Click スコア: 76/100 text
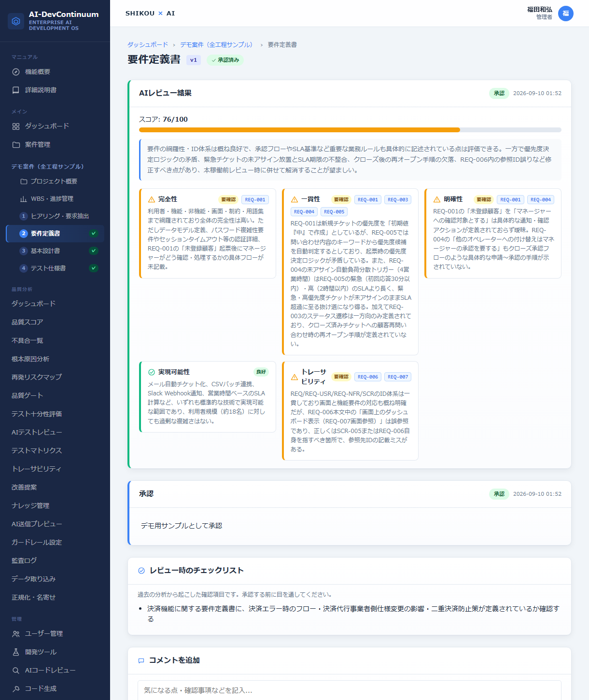This screenshot has width=589, height=700. (163, 119)
